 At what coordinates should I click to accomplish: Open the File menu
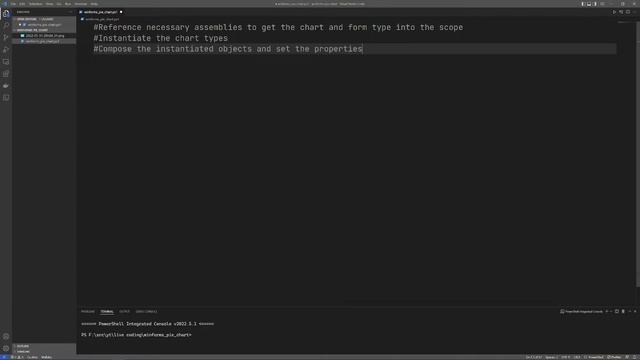click(13, 4)
